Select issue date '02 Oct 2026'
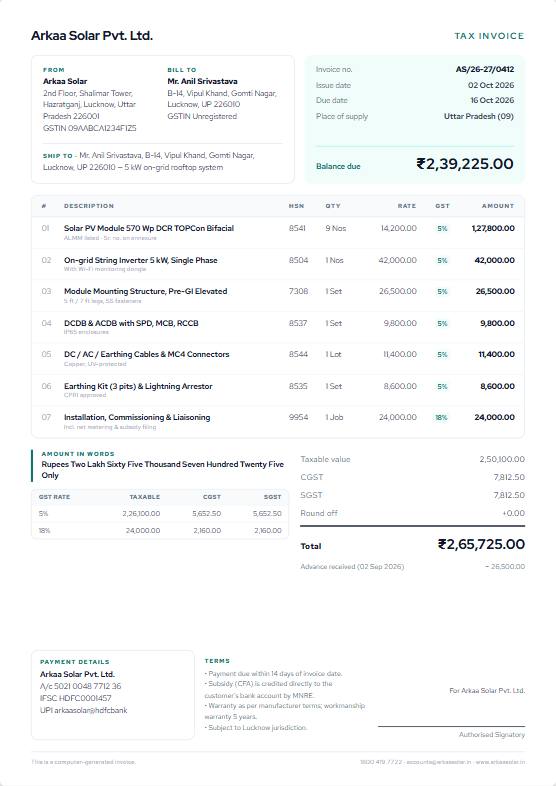556x786 pixels. [491, 85]
